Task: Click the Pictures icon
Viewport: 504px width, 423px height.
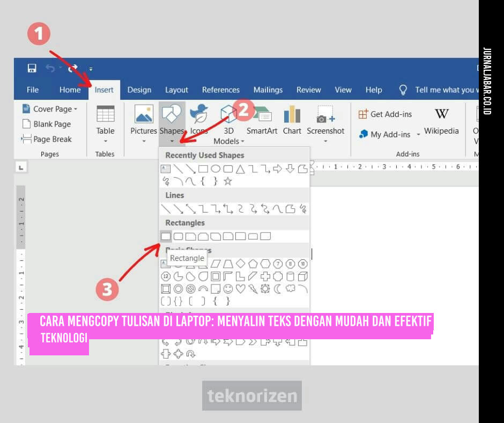Action: click(144, 114)
